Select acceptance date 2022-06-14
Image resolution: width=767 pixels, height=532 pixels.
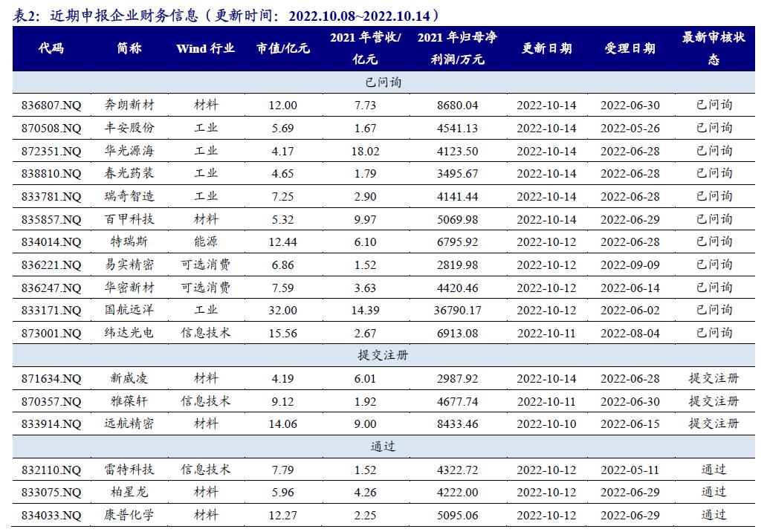(630, 288)
